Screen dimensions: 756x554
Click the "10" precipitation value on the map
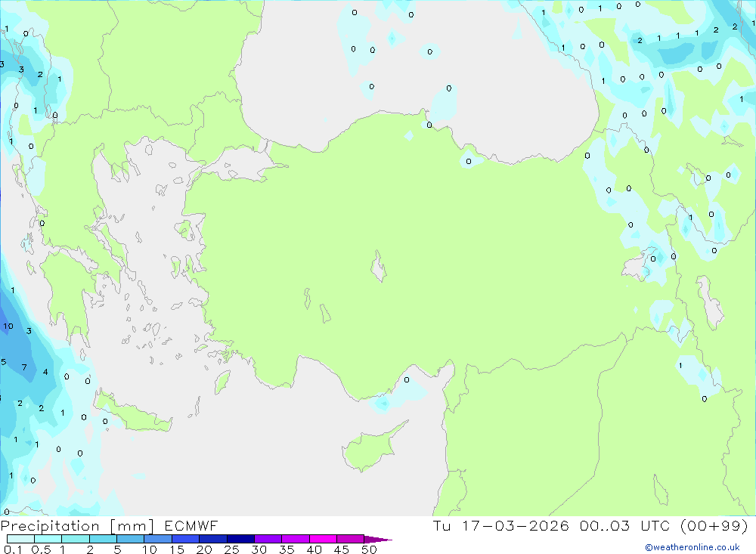8,327
